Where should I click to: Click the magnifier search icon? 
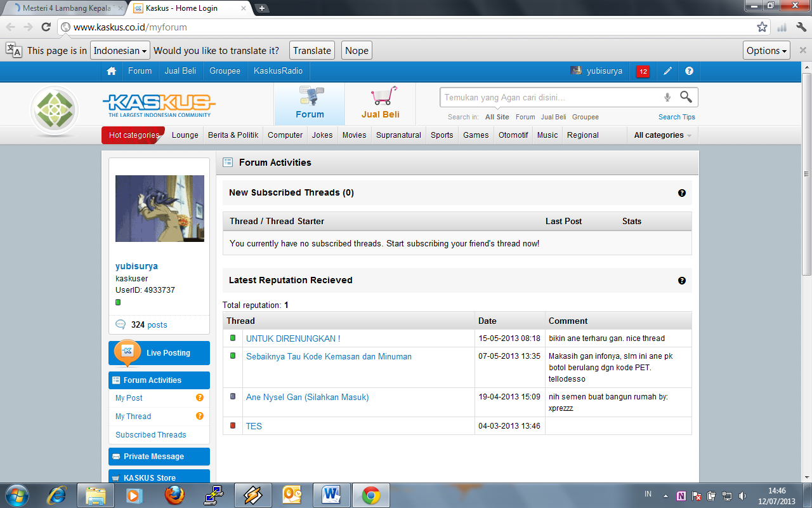686,97
